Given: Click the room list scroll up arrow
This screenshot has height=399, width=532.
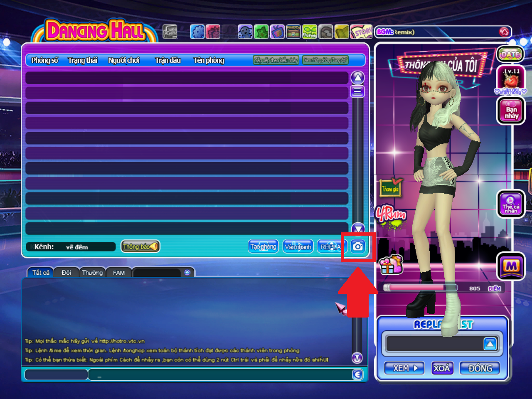Looking at the screenshot, I should (357, 77).
